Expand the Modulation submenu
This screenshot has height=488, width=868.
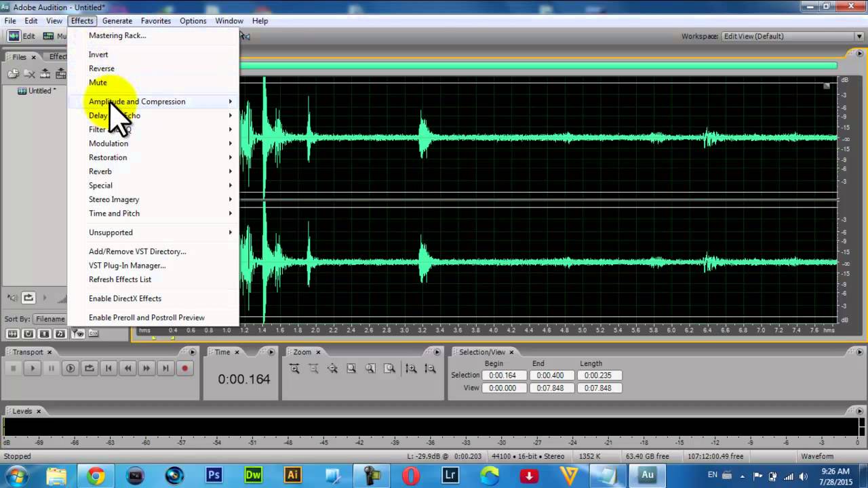[x=152, y=144]
